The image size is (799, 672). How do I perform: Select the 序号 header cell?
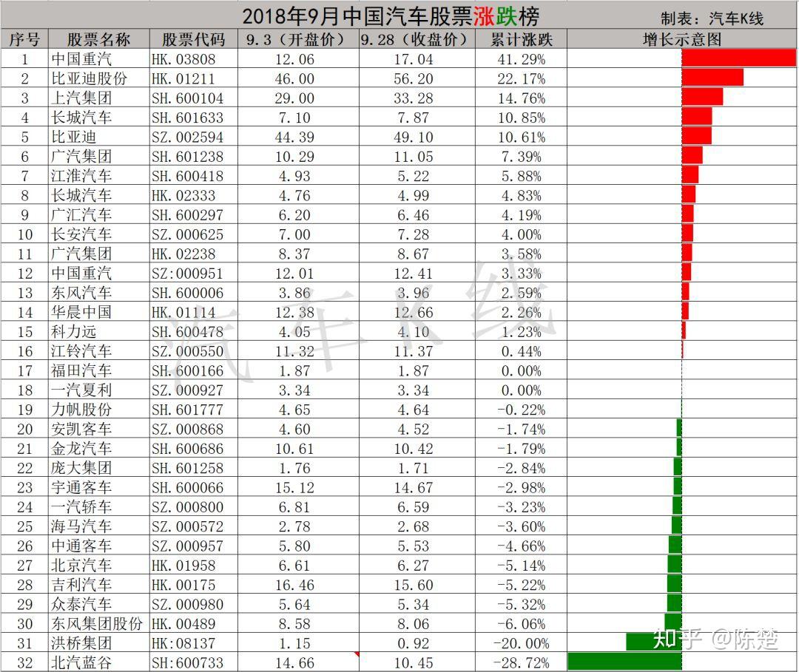tap(24, 39)
